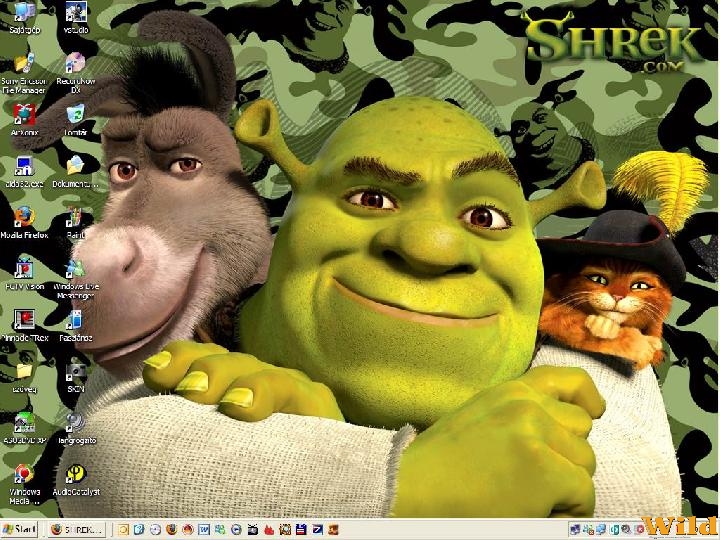Viewport: 720px width, 540px height.
Task: Switch to the SHREK... Firefox taskbar button
Action: (77, 530)
